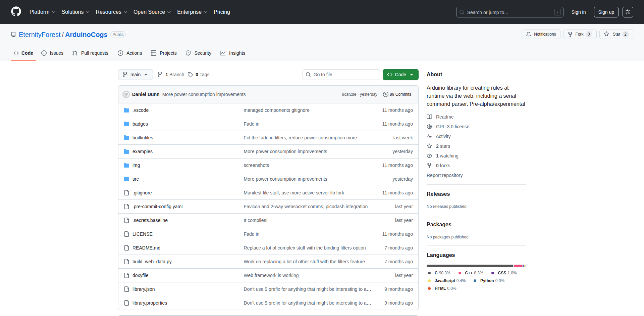Click the repository icon before EternityForest

[x=13, y=35]
